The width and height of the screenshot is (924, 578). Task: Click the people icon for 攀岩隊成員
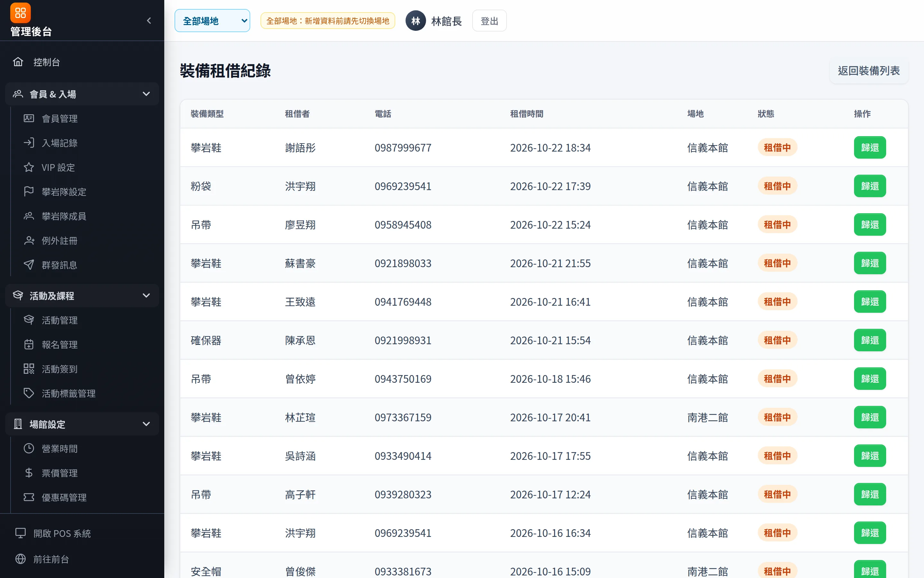click(x=29, y=216)
